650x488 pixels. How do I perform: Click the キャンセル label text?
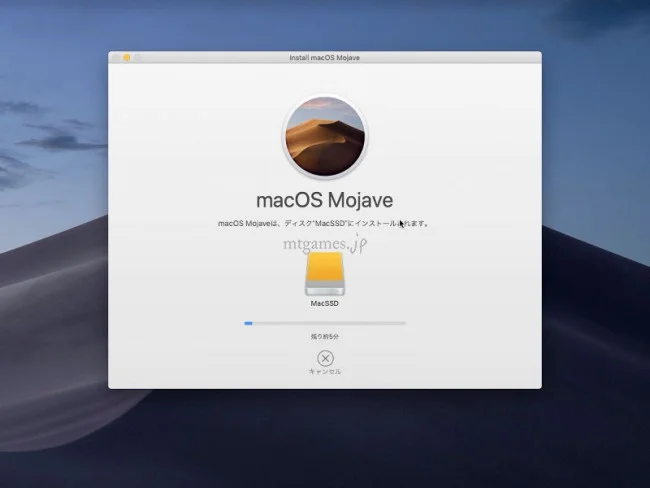[x=325, y=371]
